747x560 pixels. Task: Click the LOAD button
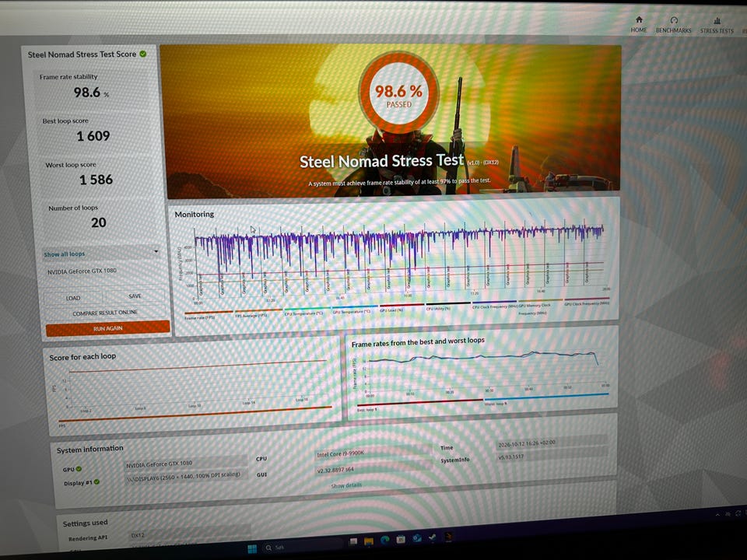coord(73,298)
